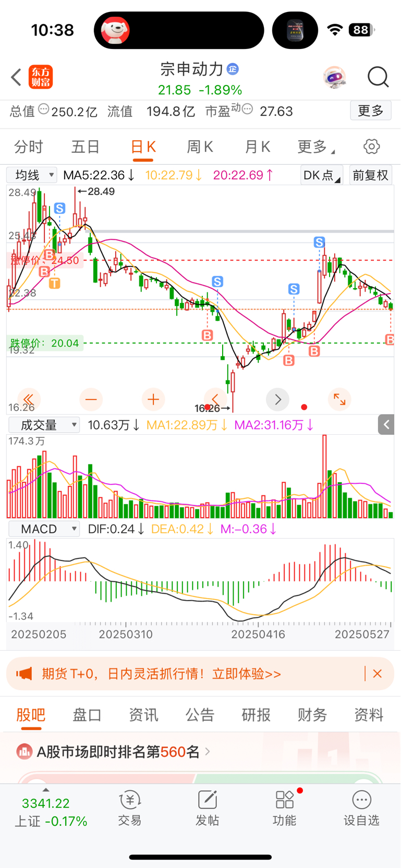Tap 宗申动力 stock title
This screenshot has height=868, width=401.
191,69
